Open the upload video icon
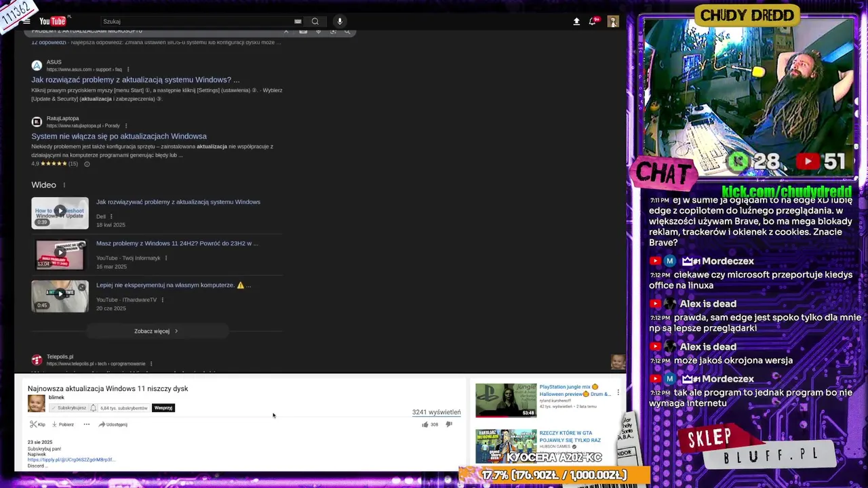Screen dimensions: 868x488 click(x=576, y=21)
